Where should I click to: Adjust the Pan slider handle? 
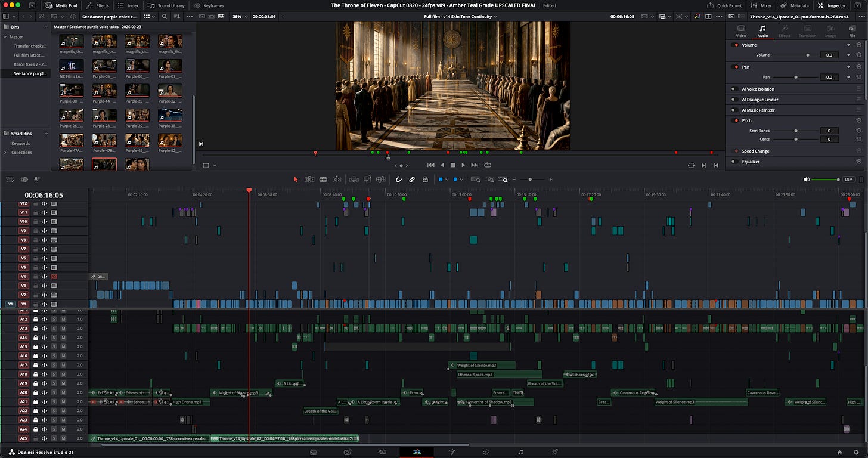(x=795, y=77)
